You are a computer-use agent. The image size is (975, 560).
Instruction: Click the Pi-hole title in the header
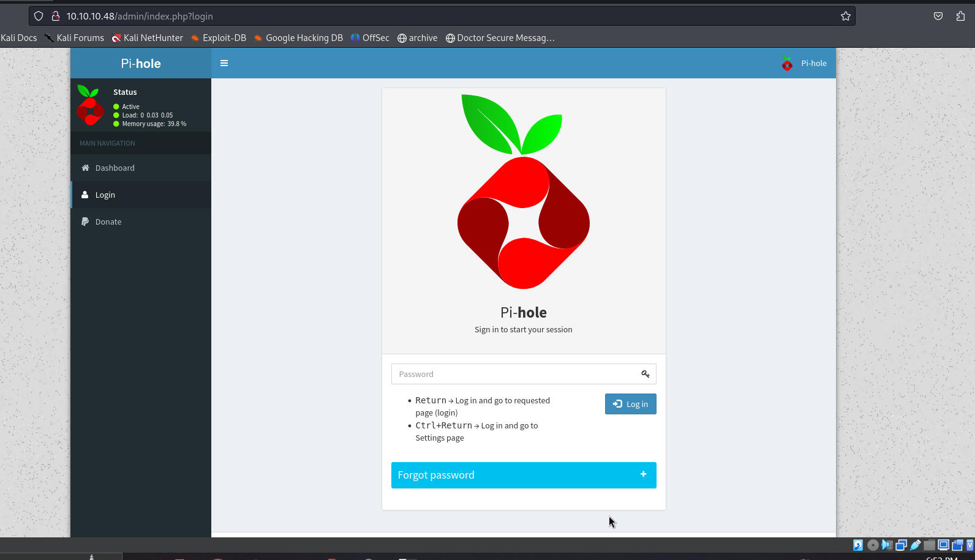click(x=141, y=64)
